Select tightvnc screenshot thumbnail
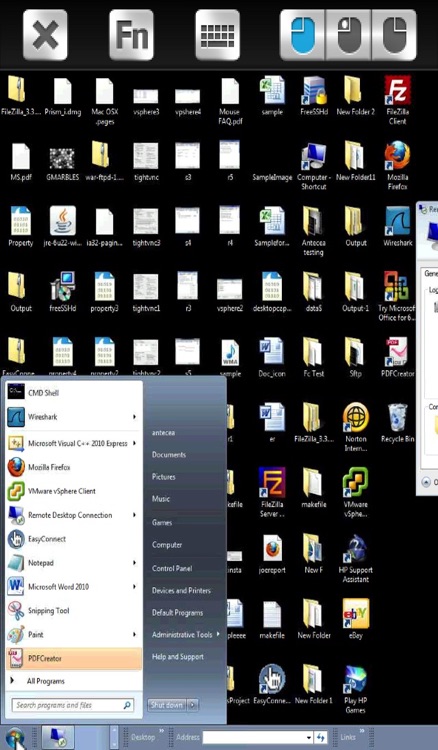 point(146,162)
